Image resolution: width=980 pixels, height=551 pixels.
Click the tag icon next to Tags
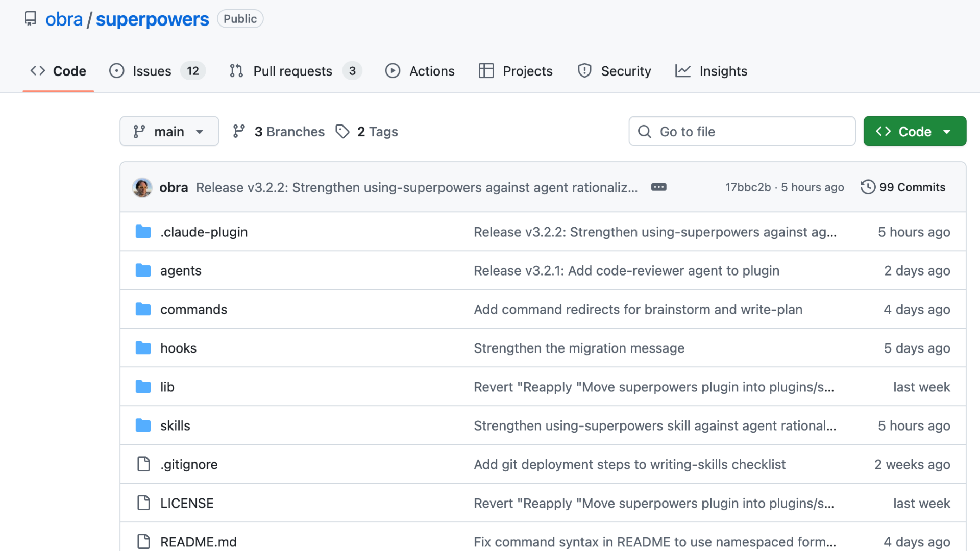(x=342, y=132)
